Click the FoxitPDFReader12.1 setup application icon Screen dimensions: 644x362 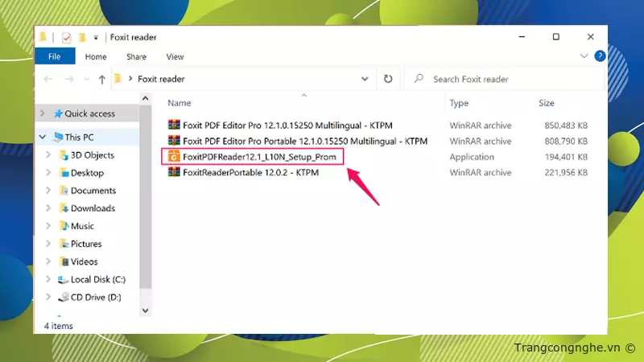pos(173,157)
